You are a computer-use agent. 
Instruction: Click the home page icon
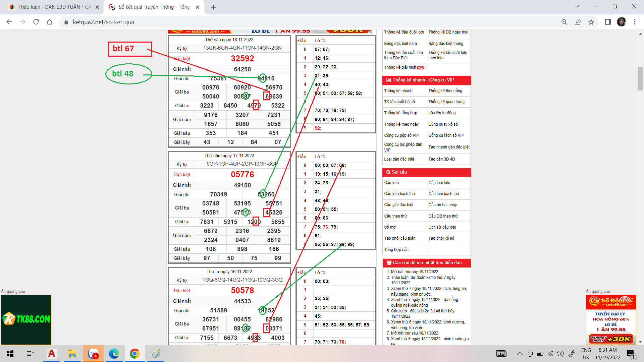pos(49,22)
